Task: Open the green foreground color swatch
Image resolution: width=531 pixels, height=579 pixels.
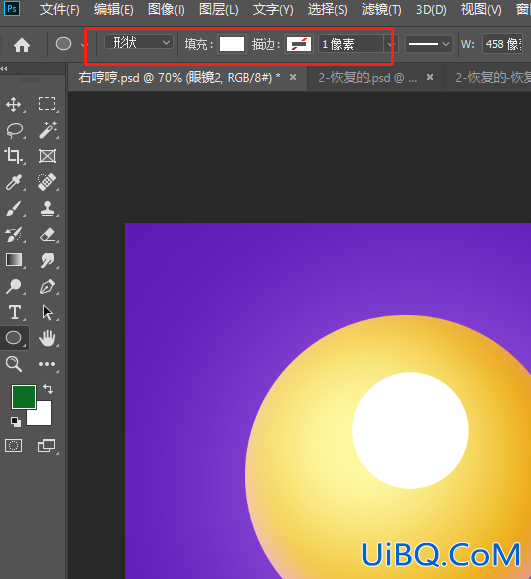Action: (x=24, y=397)
